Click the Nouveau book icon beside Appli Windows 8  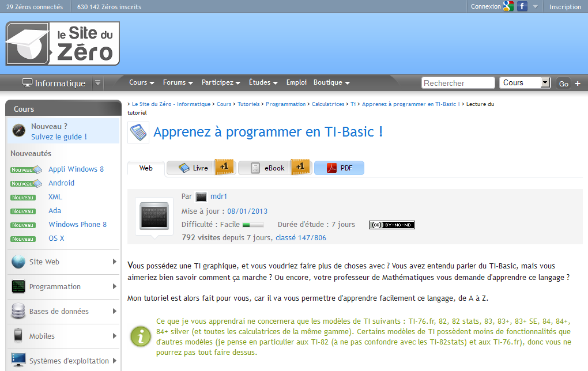[x=27, y=170]
